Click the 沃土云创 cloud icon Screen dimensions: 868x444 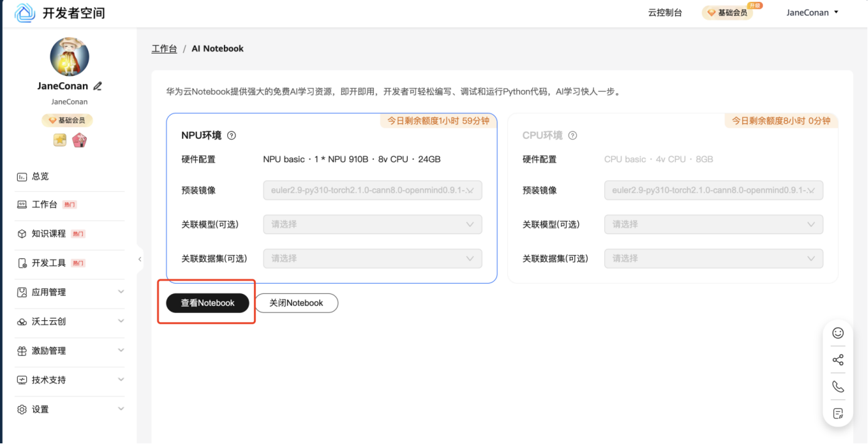(22, 322)
